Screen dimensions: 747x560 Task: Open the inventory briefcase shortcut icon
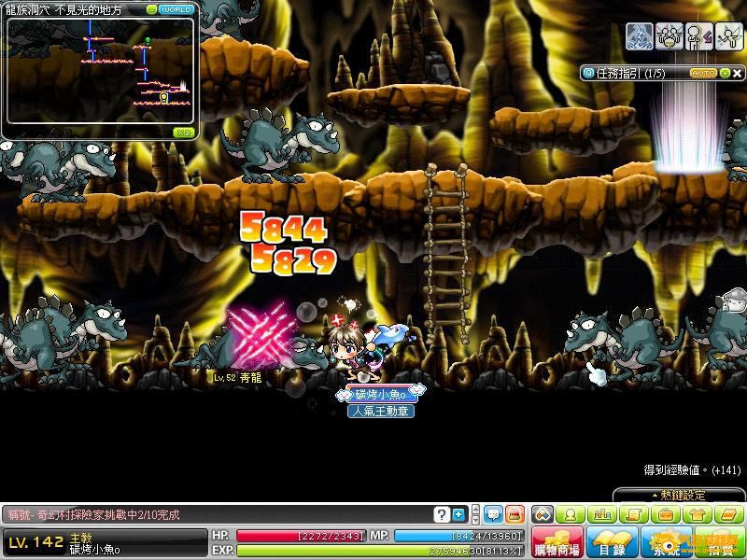click(x=665, y=514)
